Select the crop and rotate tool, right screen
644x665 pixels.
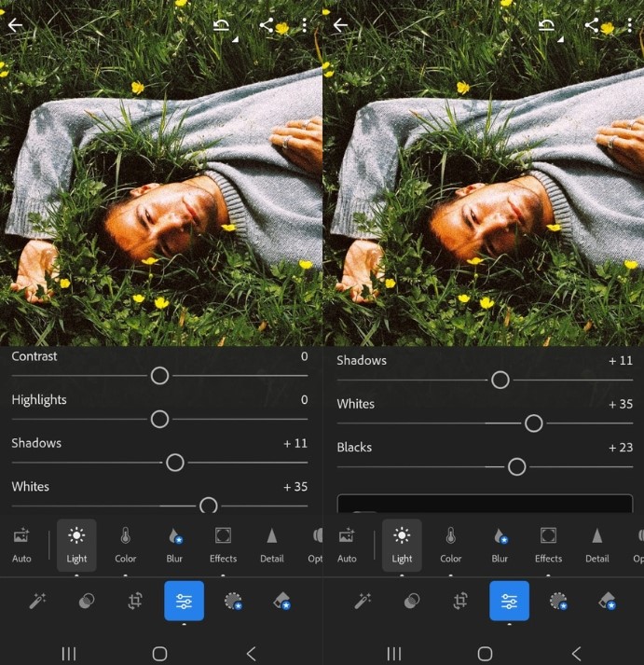point(460,601)
